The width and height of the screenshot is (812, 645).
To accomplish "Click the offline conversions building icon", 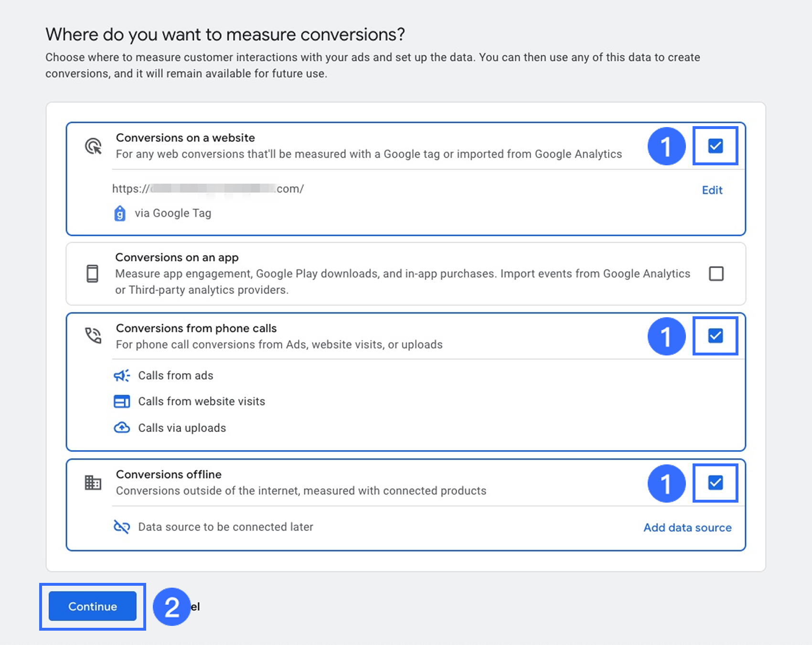I will tap(93, 483).
